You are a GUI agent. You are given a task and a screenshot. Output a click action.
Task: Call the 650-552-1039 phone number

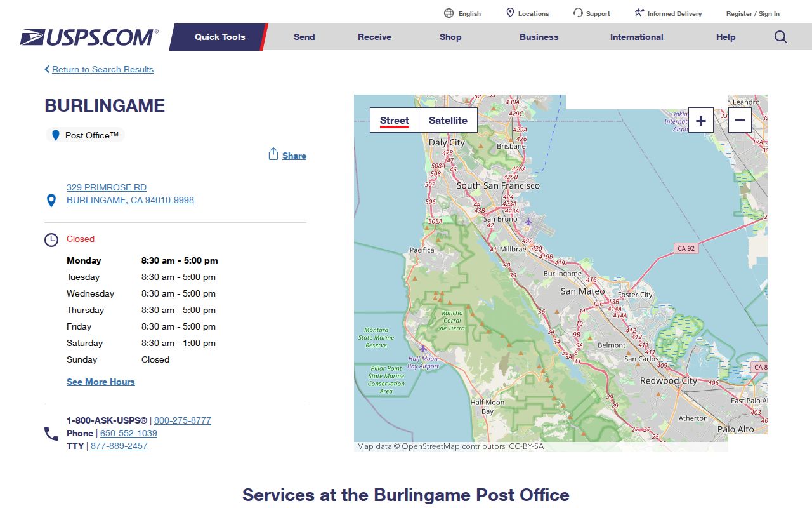[129, 433]
